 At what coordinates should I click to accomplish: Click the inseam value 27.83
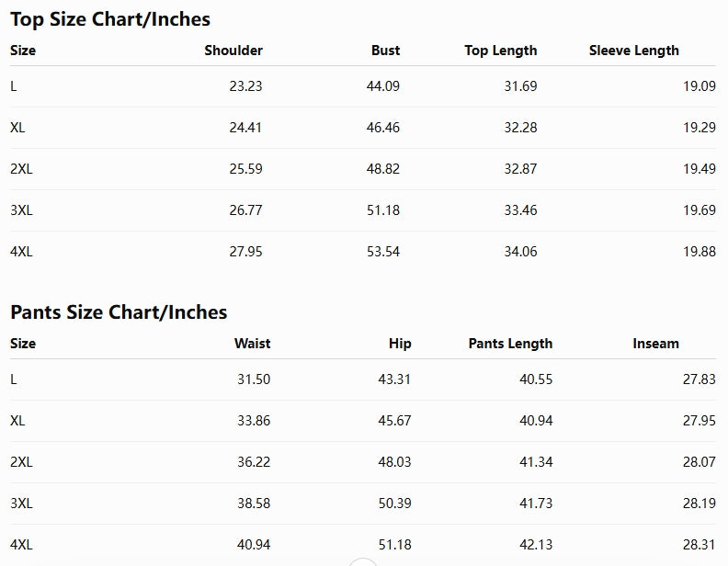point(700,379)
